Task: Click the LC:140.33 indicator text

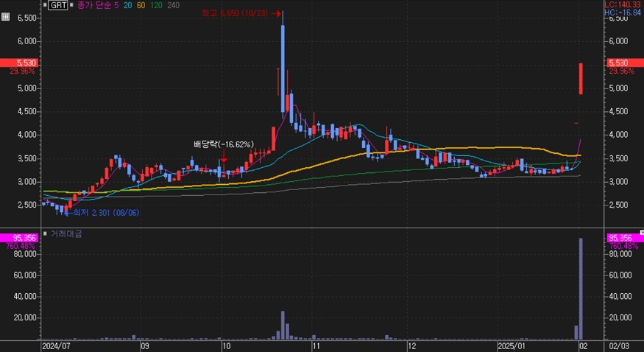Action: click(x=622, y=4)
